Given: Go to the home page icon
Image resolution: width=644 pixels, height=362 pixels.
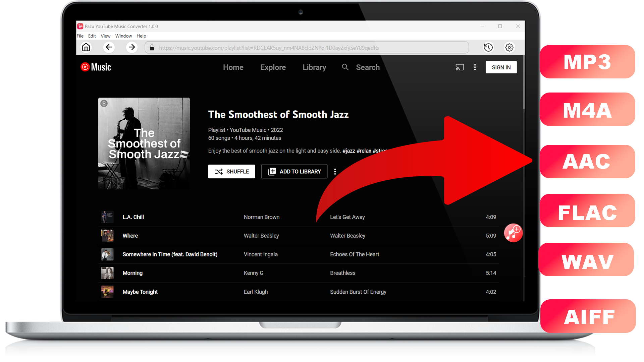Looking at the screenshot, I should 86,47.
